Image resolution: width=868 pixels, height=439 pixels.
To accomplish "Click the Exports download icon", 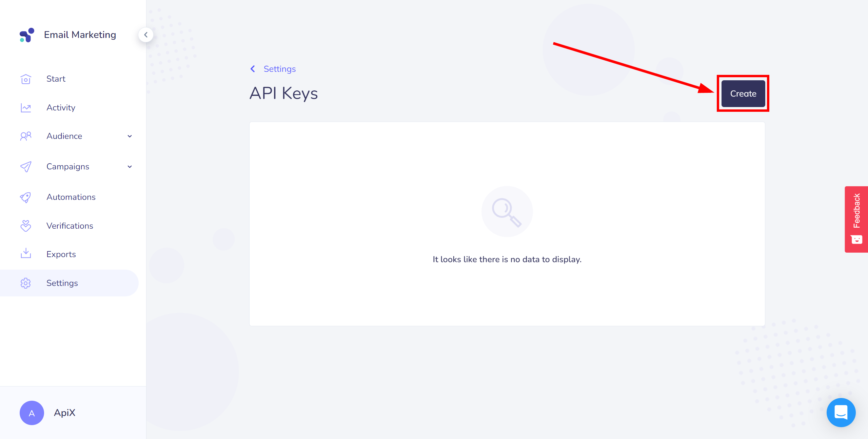I will tap(26, 254).
